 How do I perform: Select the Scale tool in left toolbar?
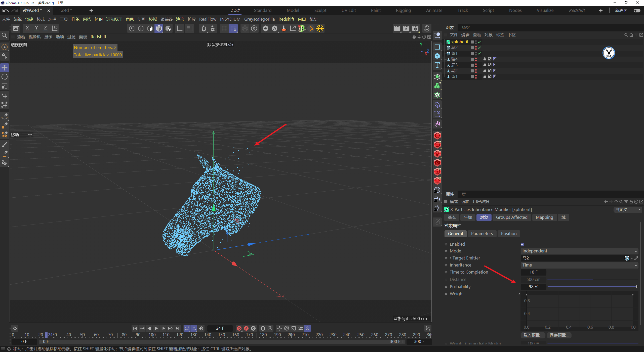(5, 86)
